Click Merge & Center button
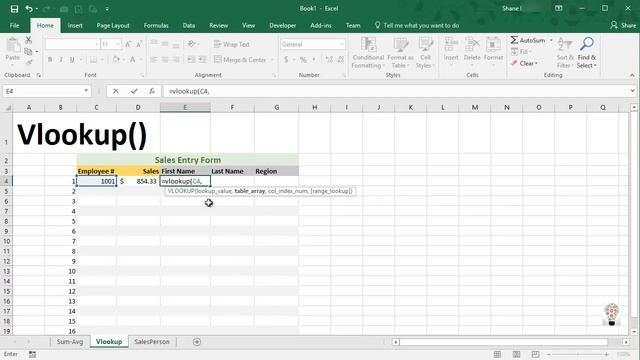The image size is (640, 360). pyautogui.click(x=240, y=60)
